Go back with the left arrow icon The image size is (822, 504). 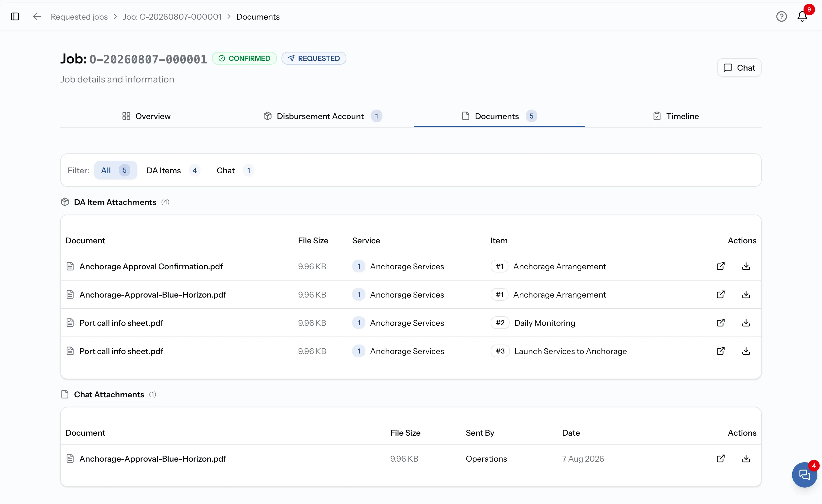pyautogui.click(x=37, y=16)
